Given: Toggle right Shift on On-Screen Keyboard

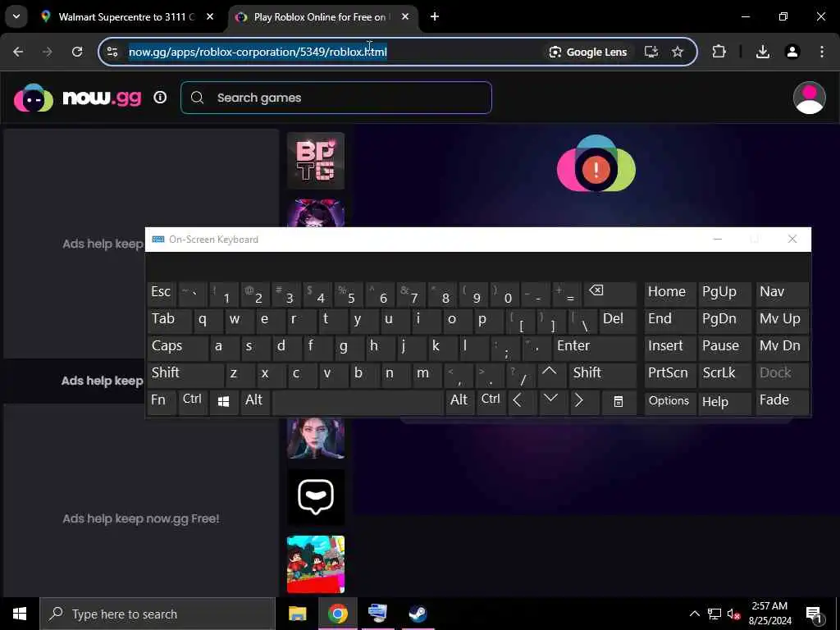Looking at the screenshot, I should [x=602, y=374].
